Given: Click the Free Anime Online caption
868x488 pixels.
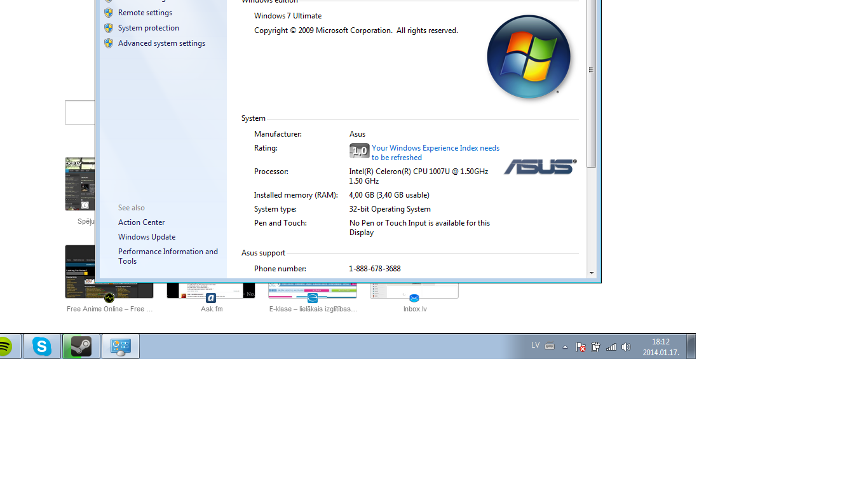Looking at the screenshot, I should 110,309.
